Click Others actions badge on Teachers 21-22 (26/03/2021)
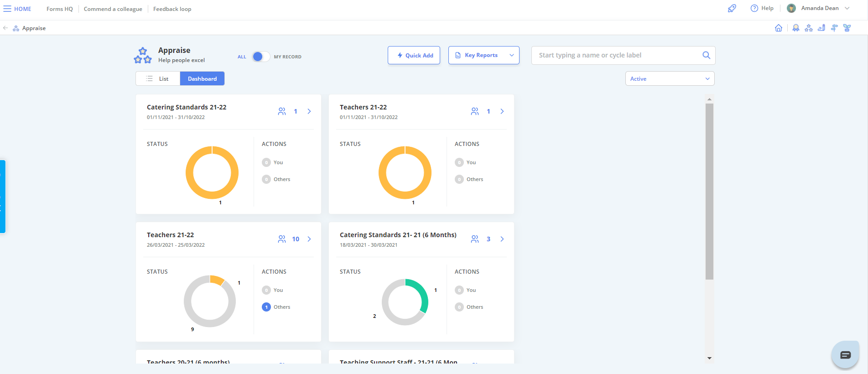 266,307
